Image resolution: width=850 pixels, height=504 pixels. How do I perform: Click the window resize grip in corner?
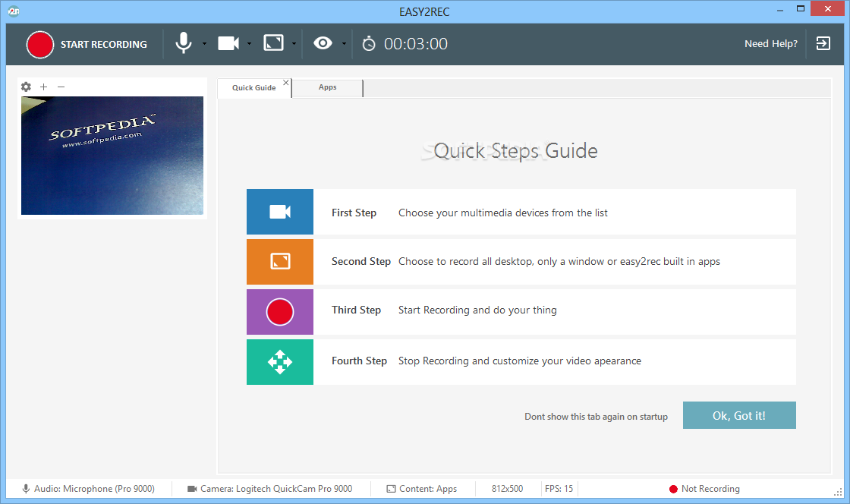(x=838, y=492)
